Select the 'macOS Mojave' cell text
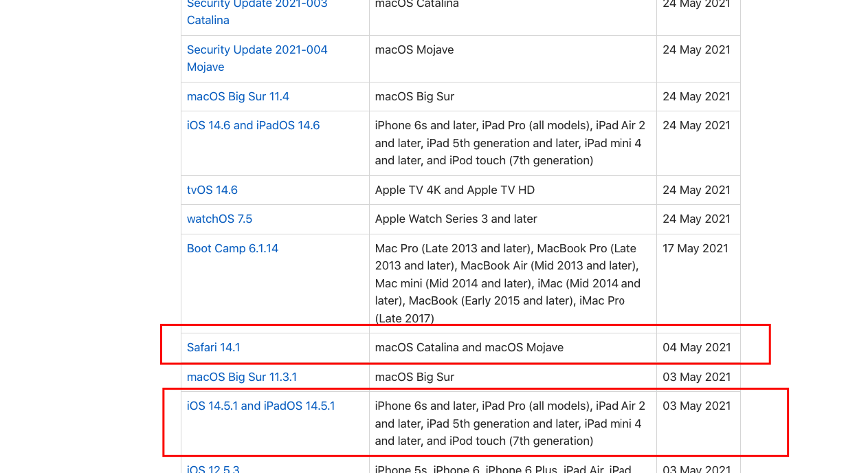 click(414, 49)
